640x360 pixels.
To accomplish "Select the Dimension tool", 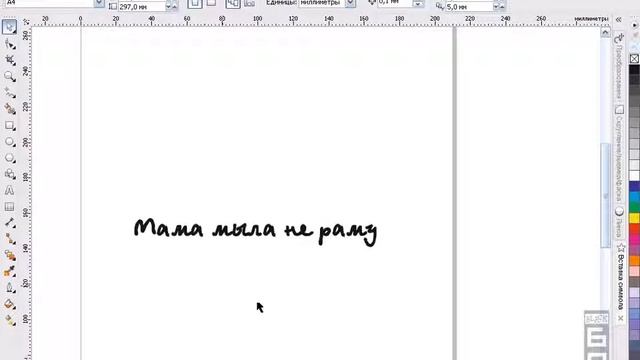I will (x=10, y=223).
